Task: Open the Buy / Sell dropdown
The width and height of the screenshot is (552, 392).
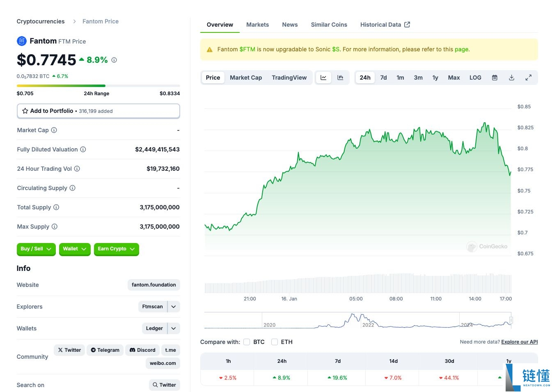Action: pyautogui.click(x=36, y=249)
